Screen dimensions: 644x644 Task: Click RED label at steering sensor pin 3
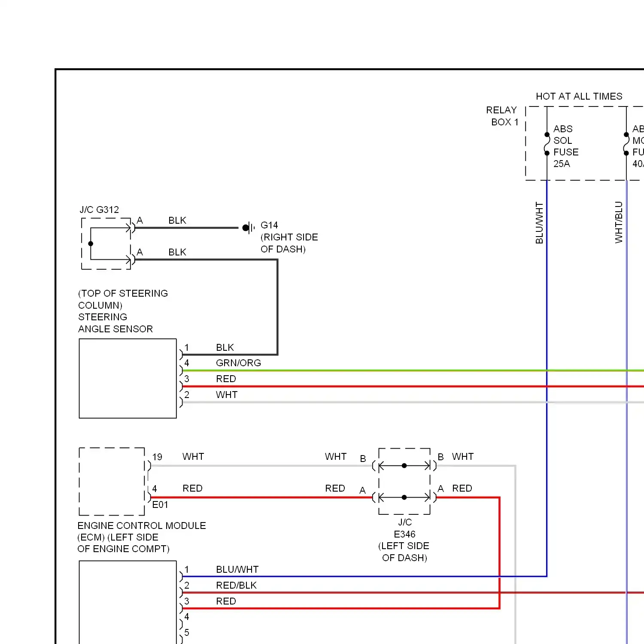(226, 379)
